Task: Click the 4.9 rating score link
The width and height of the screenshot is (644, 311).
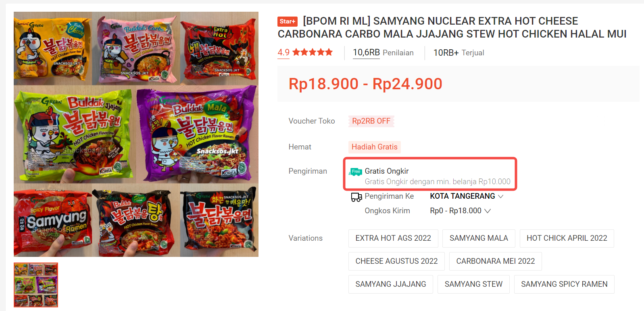Action: click(x=283, y=53)
